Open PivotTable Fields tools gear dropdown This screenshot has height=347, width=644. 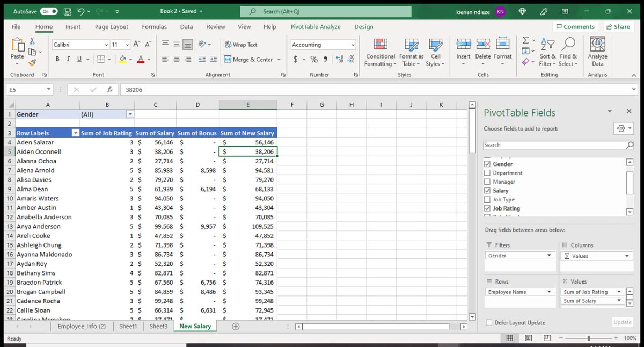click(x=624, y=128)
